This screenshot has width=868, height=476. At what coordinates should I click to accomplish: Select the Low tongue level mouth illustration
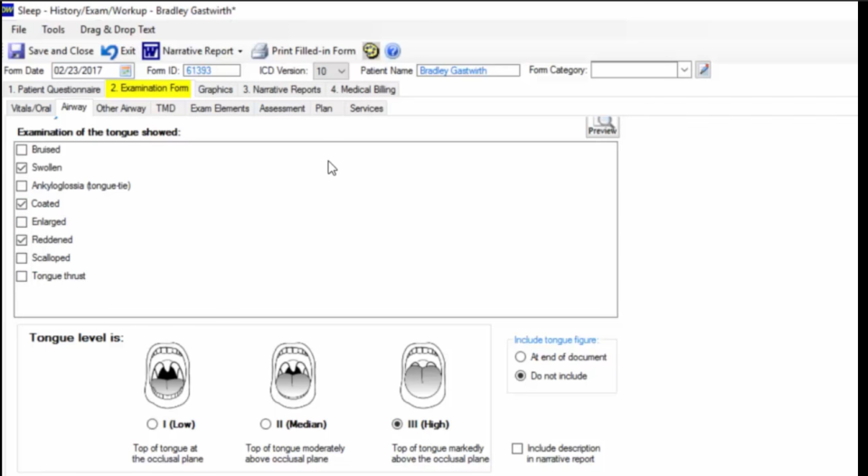[x=167, y=376]
